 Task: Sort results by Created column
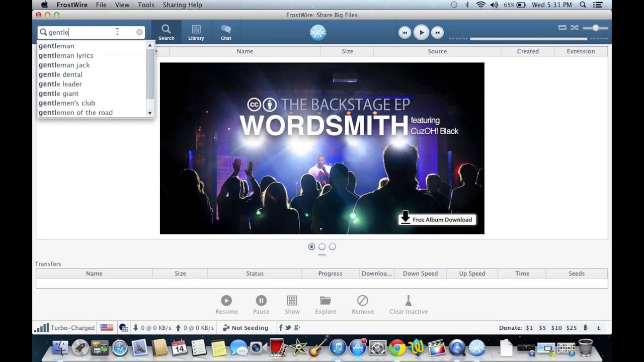pyautogui.click(x=528, y=51)
